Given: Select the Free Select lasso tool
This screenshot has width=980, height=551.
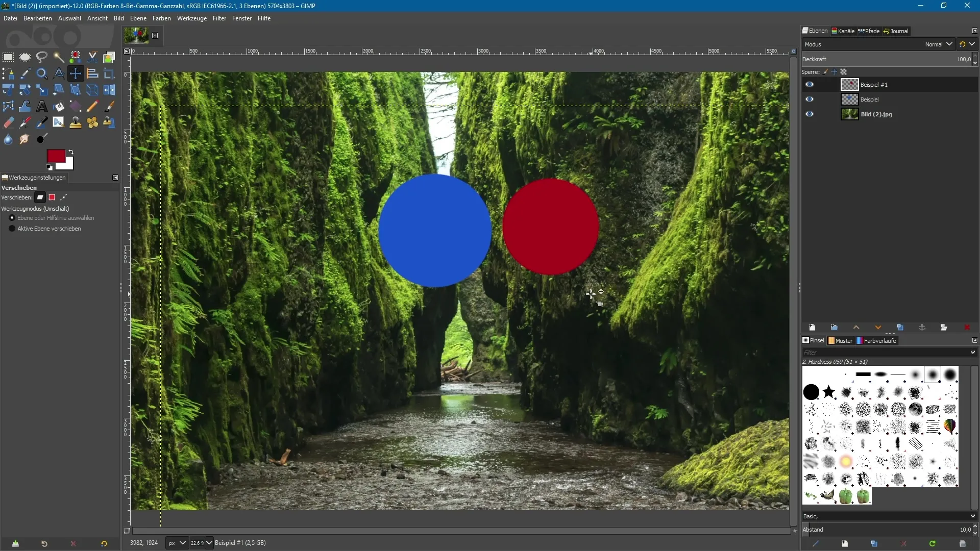Looking at the screenshot, I should pyautogui.click(x=42, y=57).
